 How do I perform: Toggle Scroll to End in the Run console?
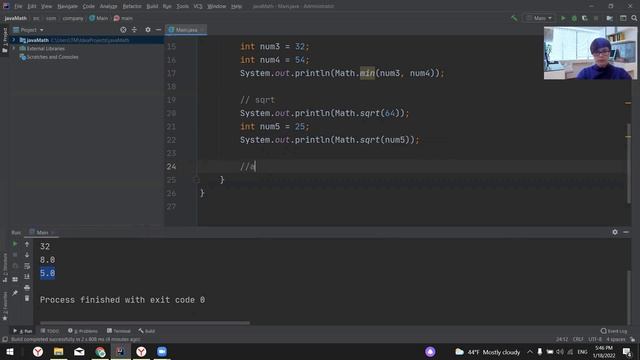[x=27, y=277]
